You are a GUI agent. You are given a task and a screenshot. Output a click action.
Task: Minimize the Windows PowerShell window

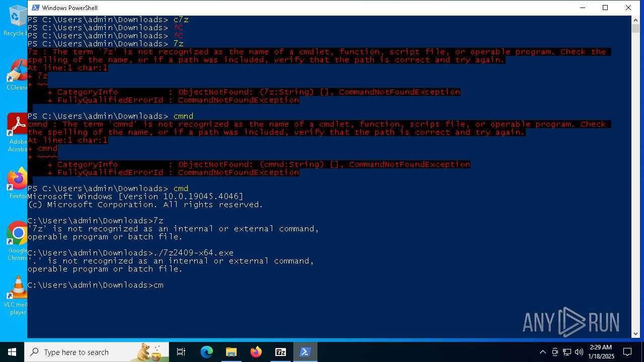point(583,8)
